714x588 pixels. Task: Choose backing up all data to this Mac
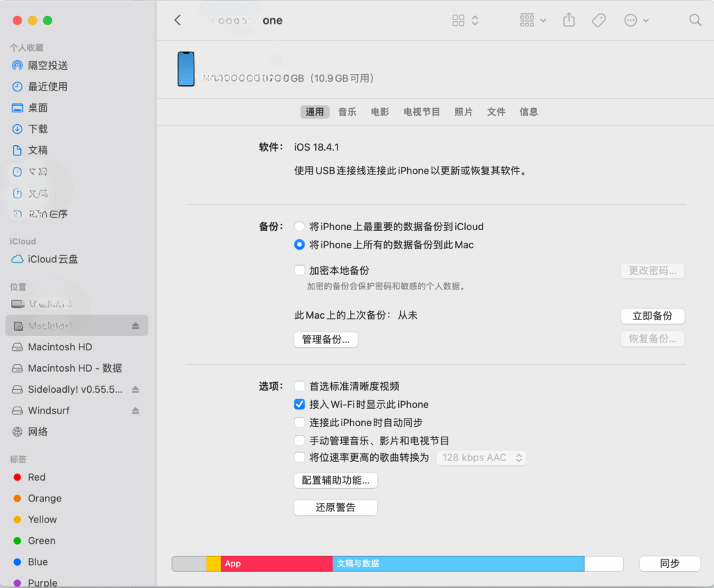click(x=299, y=245)
